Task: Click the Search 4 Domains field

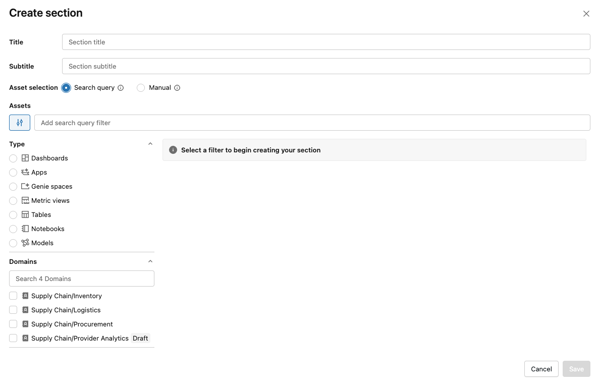Action: 82,279
